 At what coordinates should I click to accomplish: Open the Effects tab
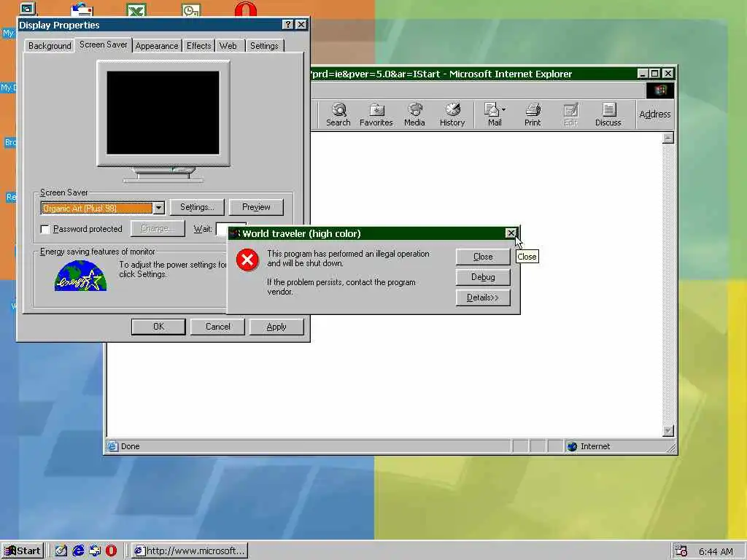[198, 46]
